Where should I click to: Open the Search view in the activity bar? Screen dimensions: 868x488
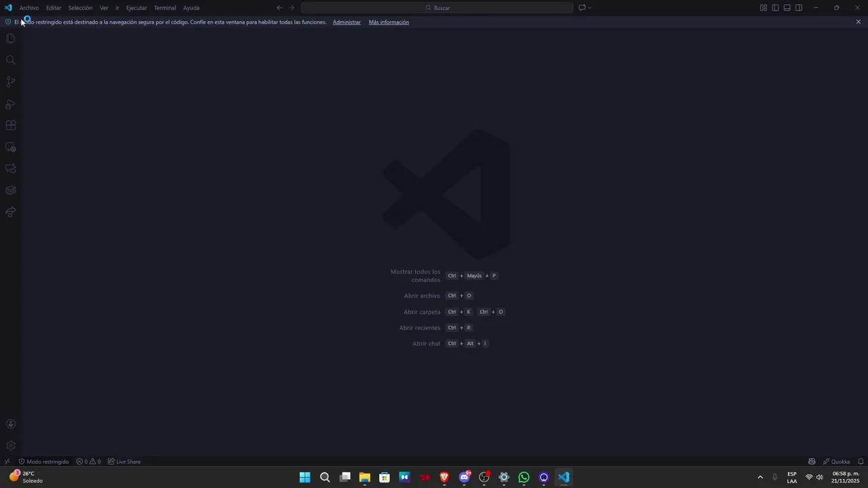coord(10,60)
